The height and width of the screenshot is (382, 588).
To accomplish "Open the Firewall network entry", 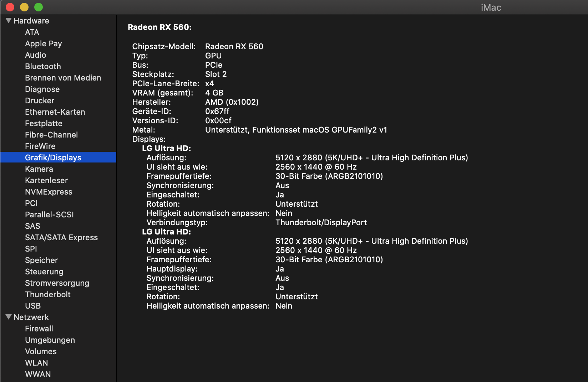I will [x=39, y=329].
